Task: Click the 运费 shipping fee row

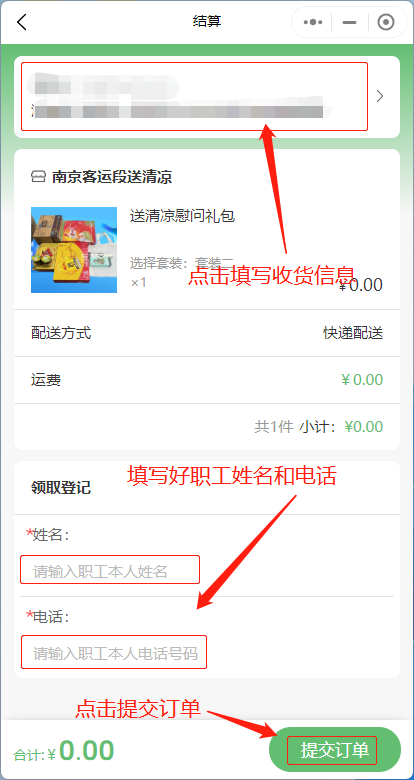Action: [x=207, y=380]
